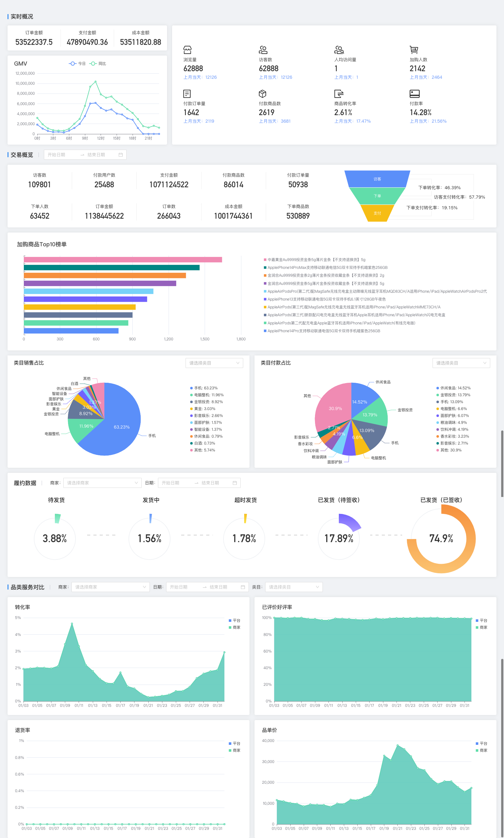Click 休闲食品: 14.52% legend entry
The width and height of the screenshot is (504, 838).
[454, 388]
